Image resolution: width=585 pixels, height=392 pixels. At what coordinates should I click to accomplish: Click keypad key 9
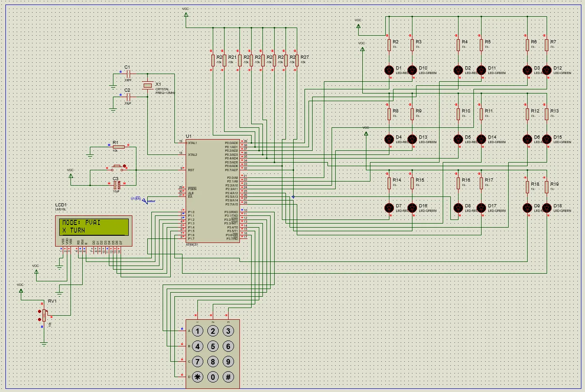229,362
